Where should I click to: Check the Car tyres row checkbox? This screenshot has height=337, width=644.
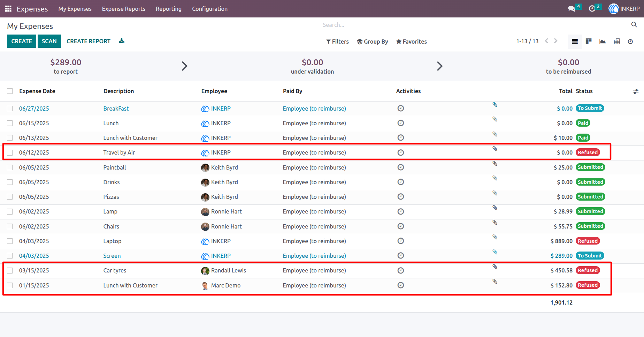coord(10,270)
